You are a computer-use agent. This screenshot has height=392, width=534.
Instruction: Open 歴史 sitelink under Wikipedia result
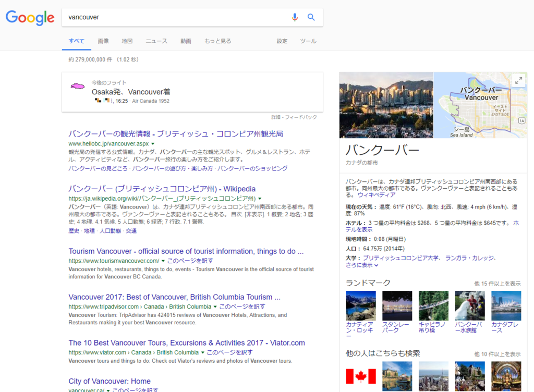click(x=74, y=231)
